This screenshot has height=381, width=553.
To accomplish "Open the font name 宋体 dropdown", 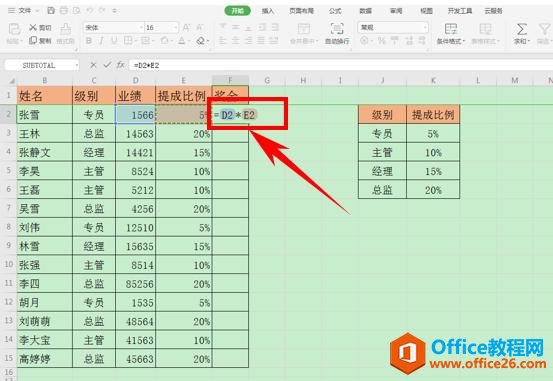I will (141, 27).
